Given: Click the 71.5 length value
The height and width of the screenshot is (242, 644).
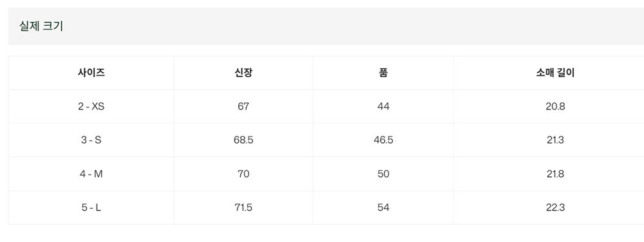Looking at the screenshot, I should 243,207.
